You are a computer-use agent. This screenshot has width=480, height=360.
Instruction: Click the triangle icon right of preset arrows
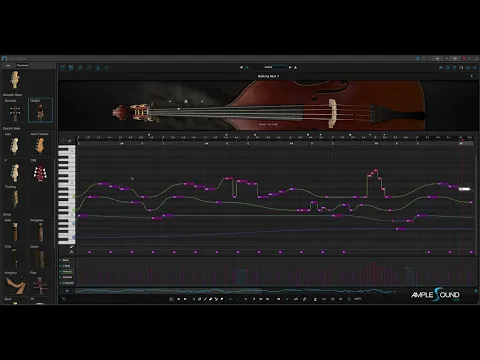click(x=295, y=67)
